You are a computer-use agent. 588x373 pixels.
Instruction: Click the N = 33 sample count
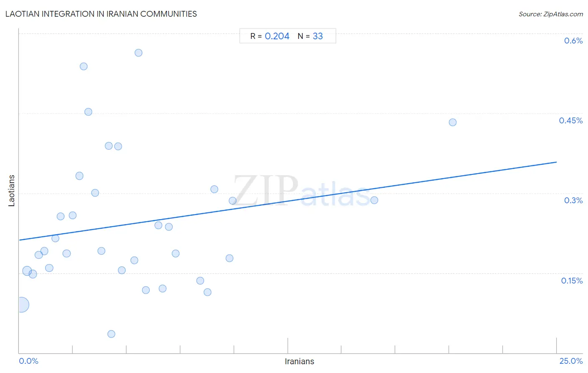click(310, 36)
